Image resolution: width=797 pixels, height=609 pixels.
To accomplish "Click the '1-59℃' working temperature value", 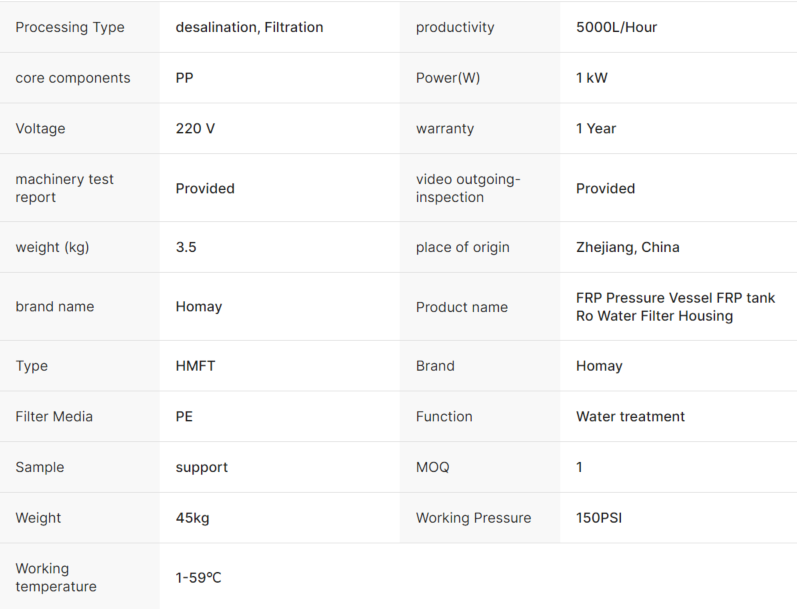I will (198, 578).
